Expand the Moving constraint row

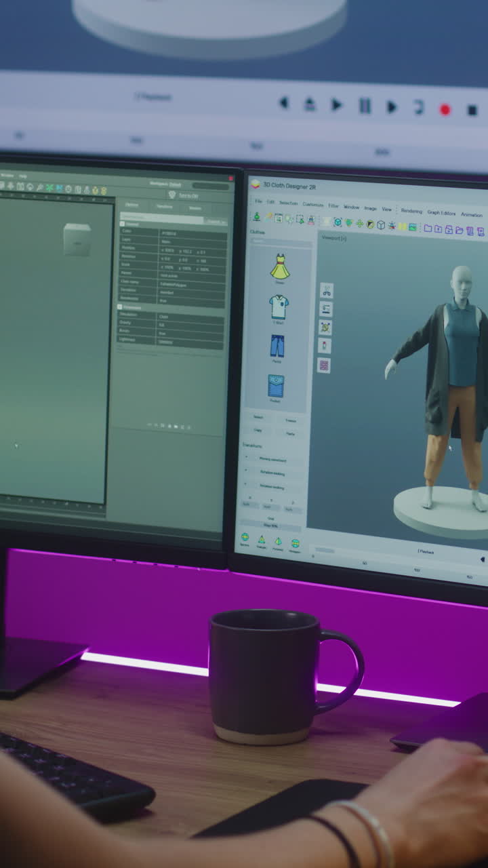[x=273, y=459]
